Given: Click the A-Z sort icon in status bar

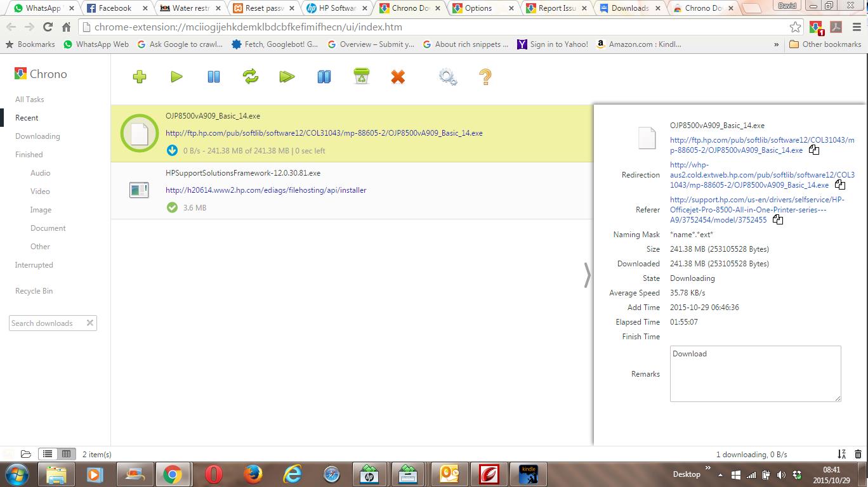Looking at the screenshot, I should coord(842,454).
